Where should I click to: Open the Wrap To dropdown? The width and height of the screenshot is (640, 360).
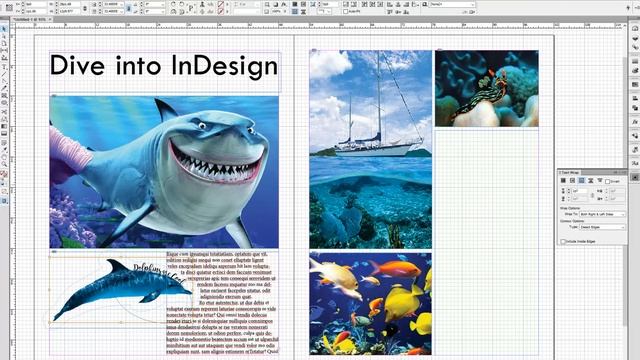[x=602, y=214]
